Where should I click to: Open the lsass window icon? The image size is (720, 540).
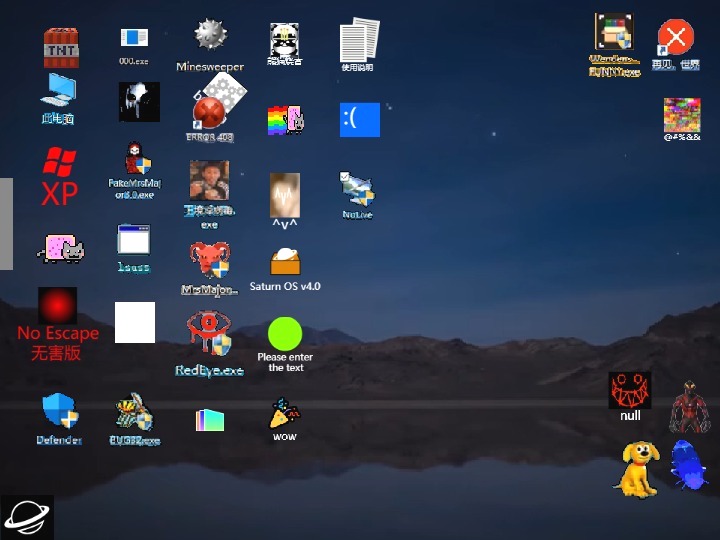click(x=134, y=242)
